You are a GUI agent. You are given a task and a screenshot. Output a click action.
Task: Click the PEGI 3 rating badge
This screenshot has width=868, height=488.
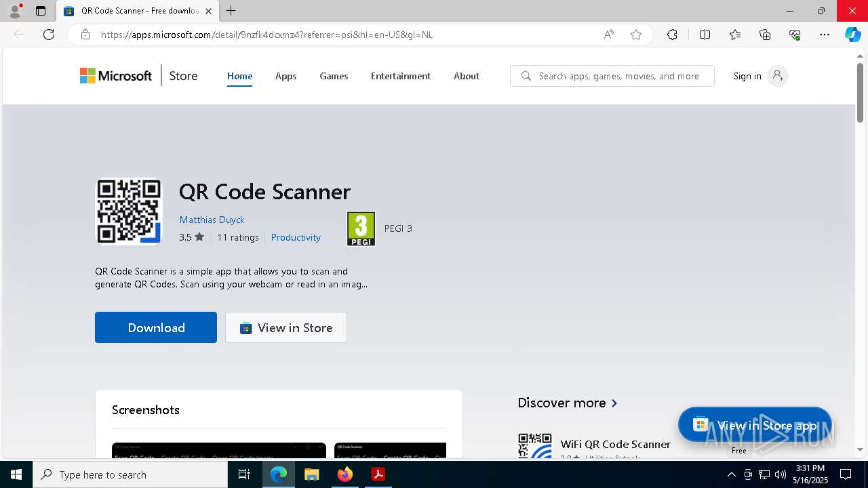tap(361, 228)
